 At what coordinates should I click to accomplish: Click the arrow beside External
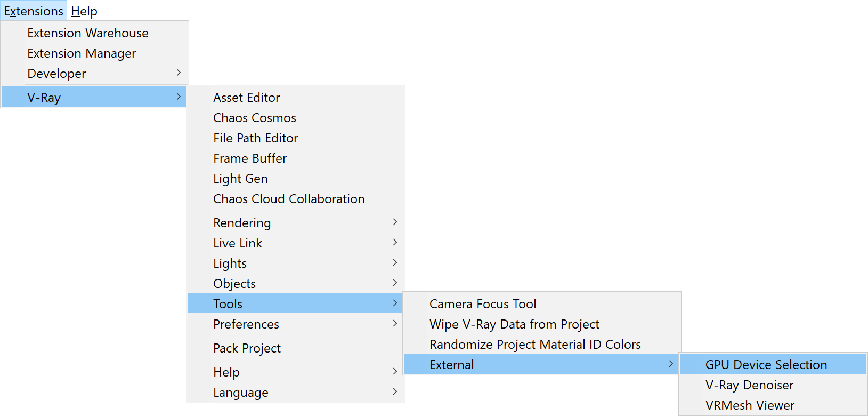tap(671, 364)
